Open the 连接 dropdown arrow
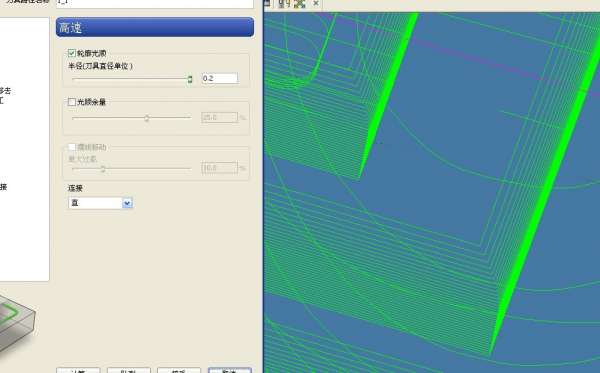Screen dimensions: 600x373 click(x=127, y=203)
